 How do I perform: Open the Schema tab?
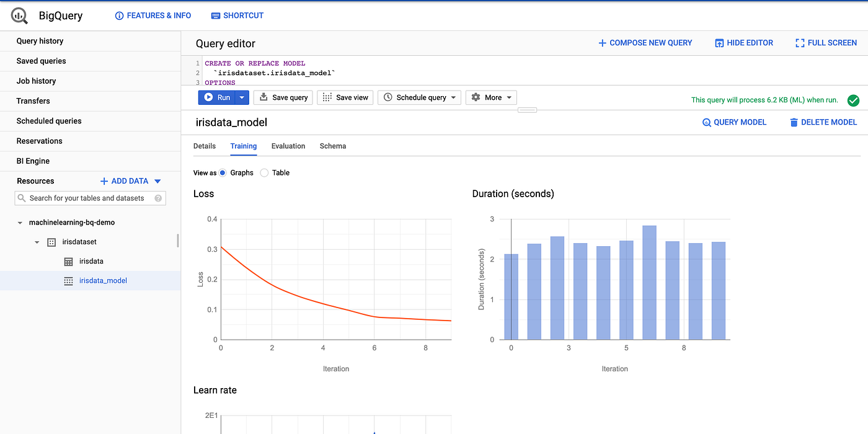(332, 146)
